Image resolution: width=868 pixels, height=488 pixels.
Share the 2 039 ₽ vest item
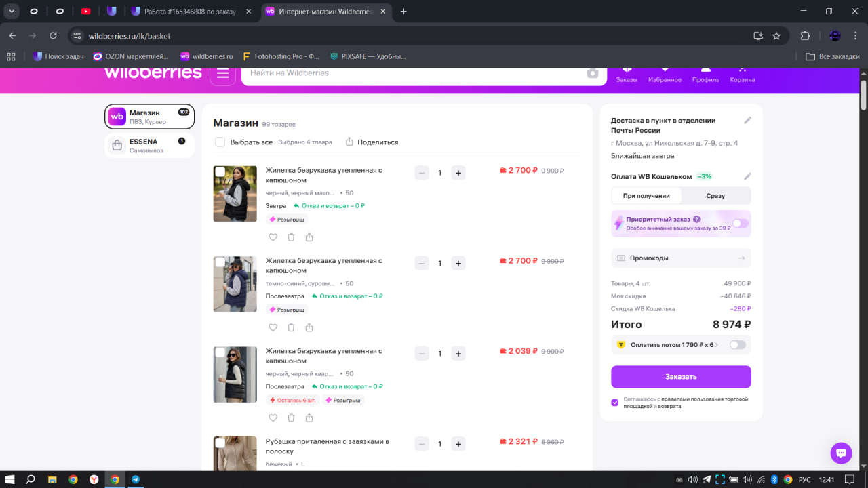pos(309,418)
